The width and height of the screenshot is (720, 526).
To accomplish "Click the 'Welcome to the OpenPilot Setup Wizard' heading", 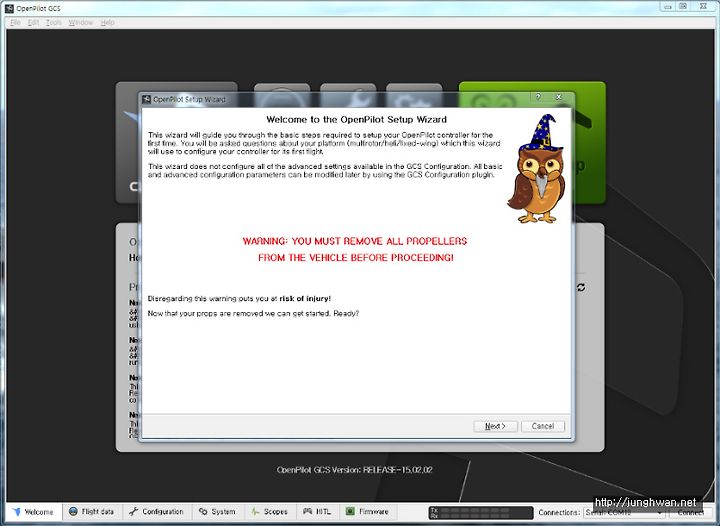I will (x=356, y=120).
